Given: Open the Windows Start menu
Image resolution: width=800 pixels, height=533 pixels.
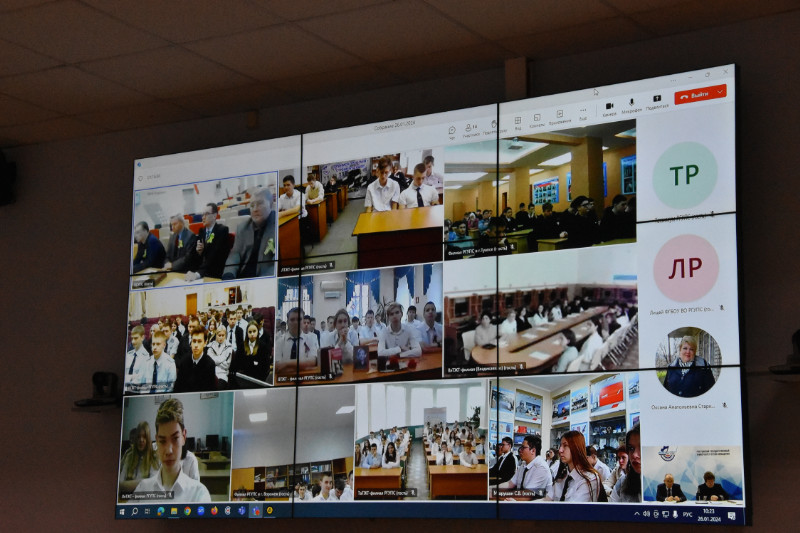Looking at the screenshot, I should 124,510.
